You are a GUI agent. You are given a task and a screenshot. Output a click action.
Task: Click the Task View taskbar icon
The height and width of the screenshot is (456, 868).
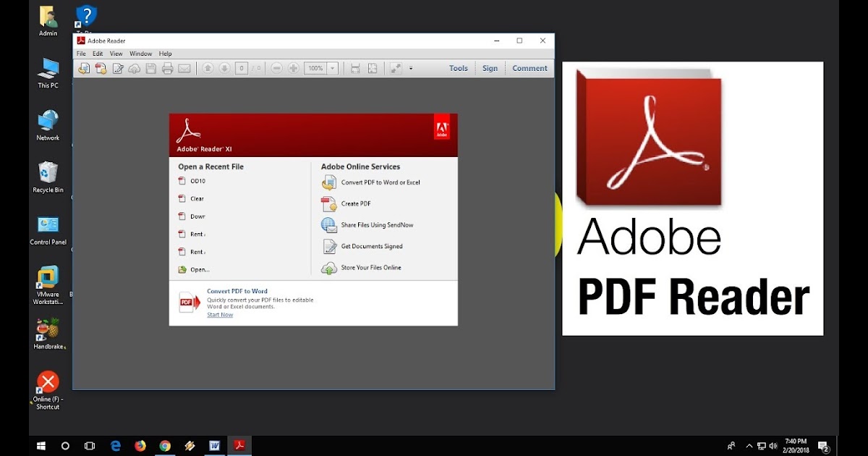(90, 446)
